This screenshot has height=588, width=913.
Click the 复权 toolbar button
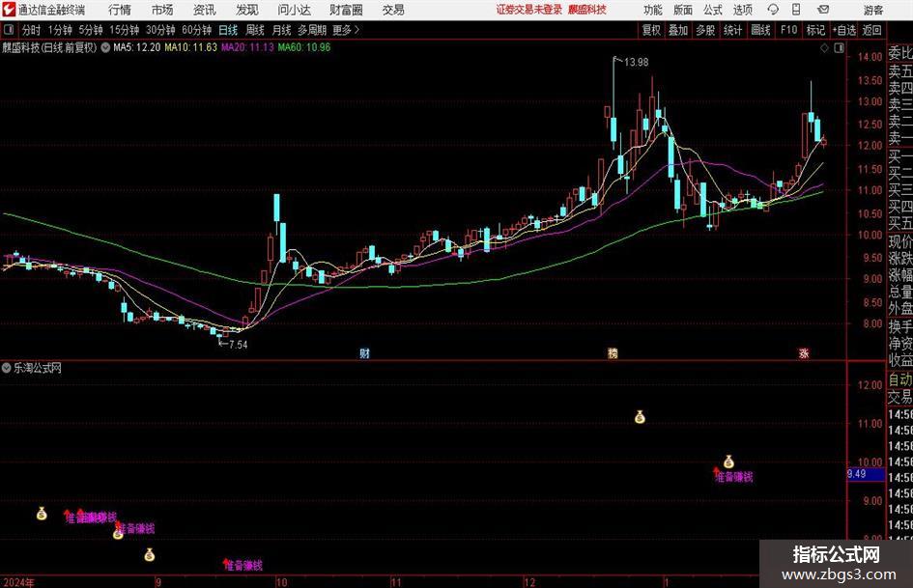pyautogui.click(x=651, y=30)
